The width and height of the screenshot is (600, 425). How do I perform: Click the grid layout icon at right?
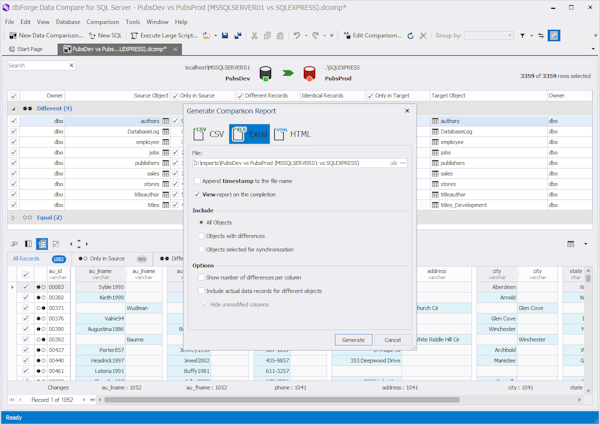pyautogui.click(x=571, y=244)
